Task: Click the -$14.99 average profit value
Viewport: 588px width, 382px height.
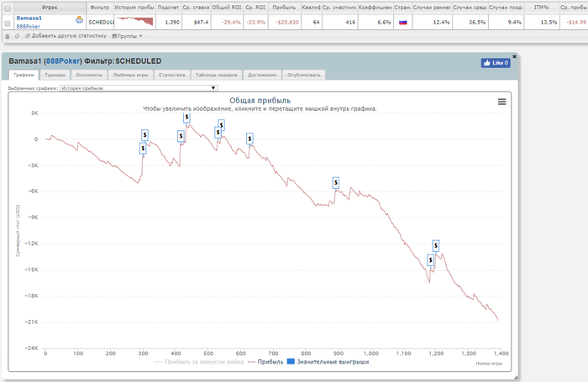Action: (577, 23)
